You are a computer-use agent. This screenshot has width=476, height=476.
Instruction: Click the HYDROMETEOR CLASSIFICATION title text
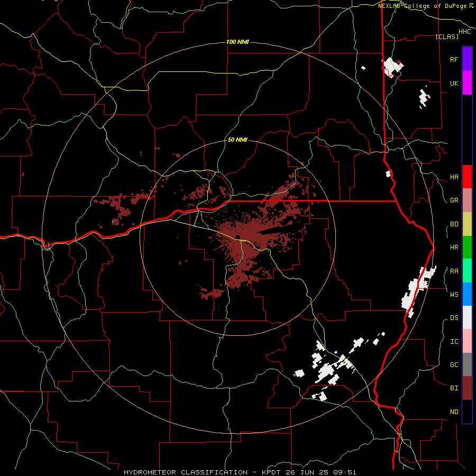[186, 472]
